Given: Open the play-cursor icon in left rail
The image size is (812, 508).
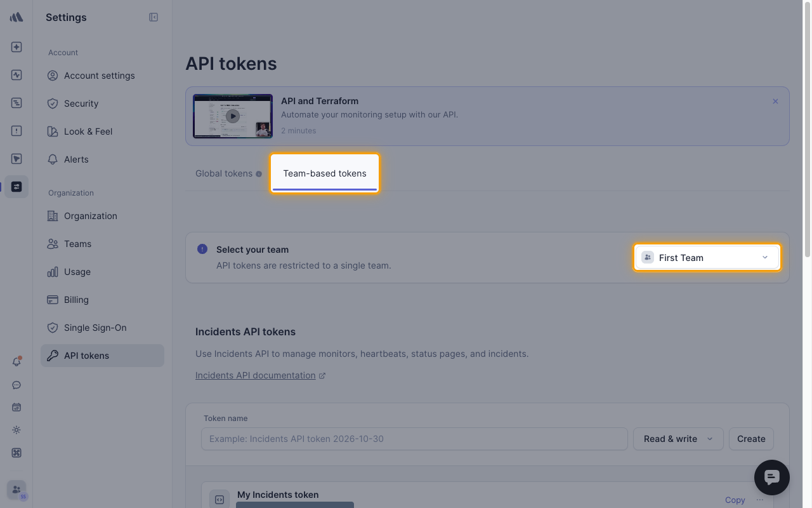Looking at the screenshot, I should 16,159.
